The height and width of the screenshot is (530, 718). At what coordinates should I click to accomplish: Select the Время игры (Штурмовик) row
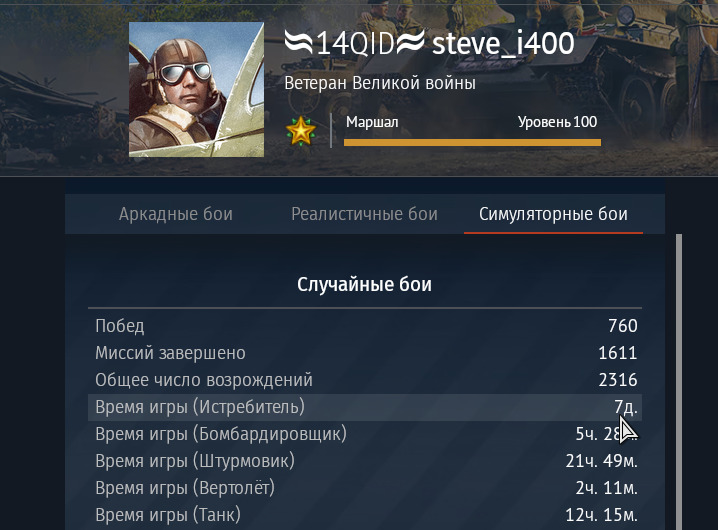click(x=365, y=461)
